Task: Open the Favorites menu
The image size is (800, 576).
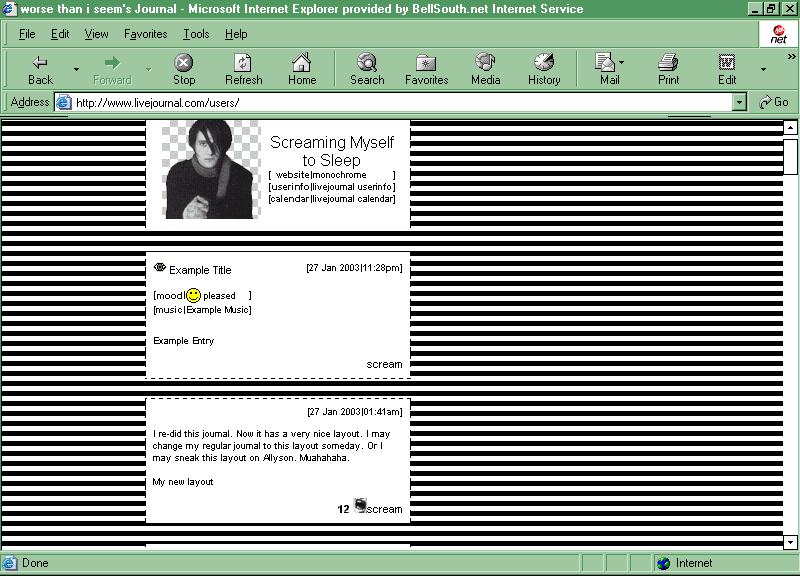Action: (x=145, y=34)
